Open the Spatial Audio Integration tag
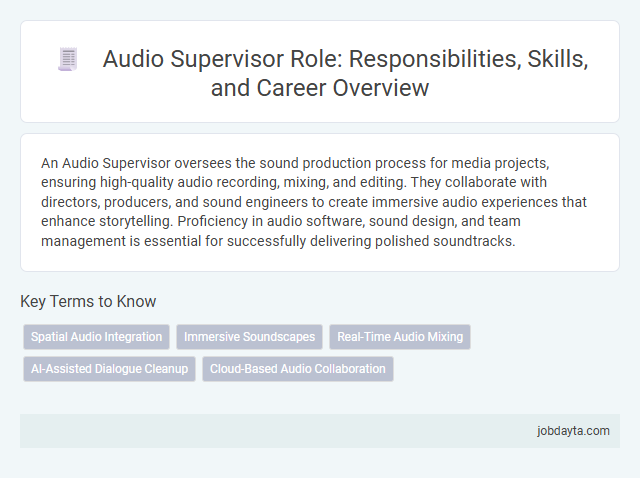Image resolution: width=640 pixels, height=478 pixels. [x=96, y=337]
